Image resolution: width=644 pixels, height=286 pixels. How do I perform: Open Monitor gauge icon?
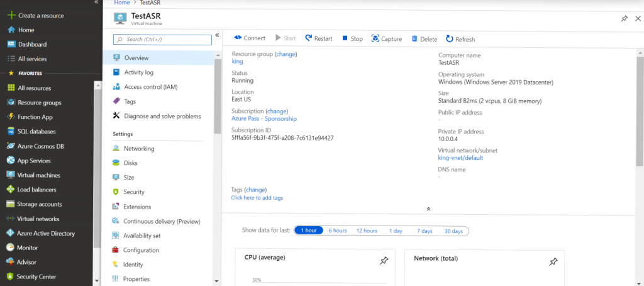point(11,248)
